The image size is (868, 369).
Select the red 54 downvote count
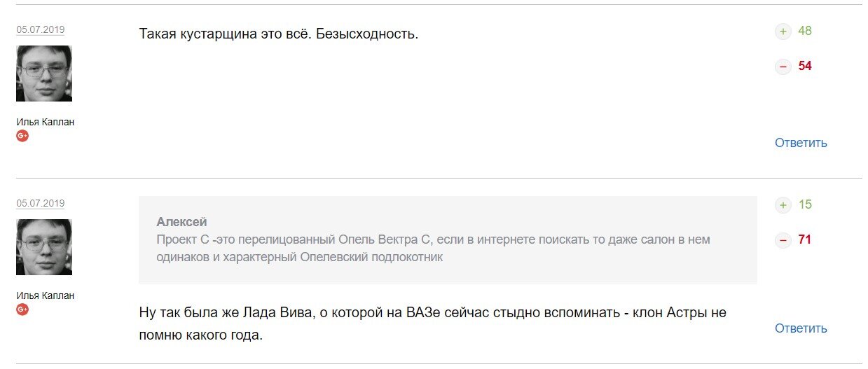pyautogui.click(x=805, y=66)
